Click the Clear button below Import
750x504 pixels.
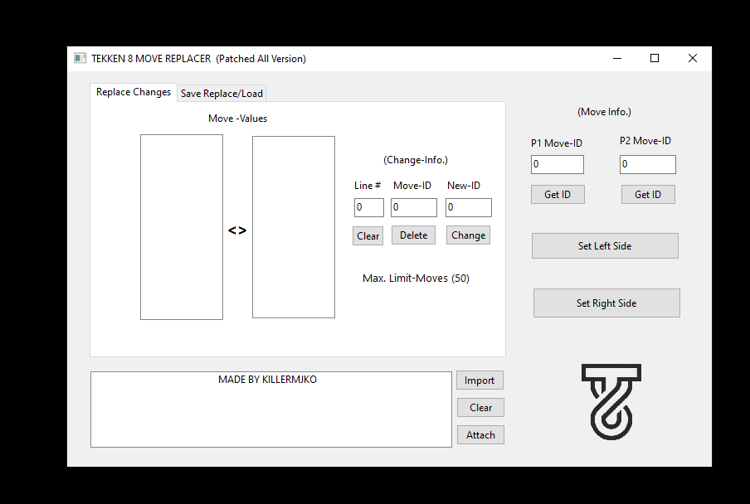point(480,407)
